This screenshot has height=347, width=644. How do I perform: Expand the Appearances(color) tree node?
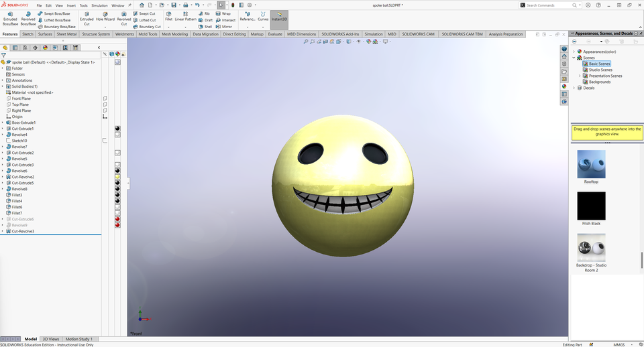(574, 52)
